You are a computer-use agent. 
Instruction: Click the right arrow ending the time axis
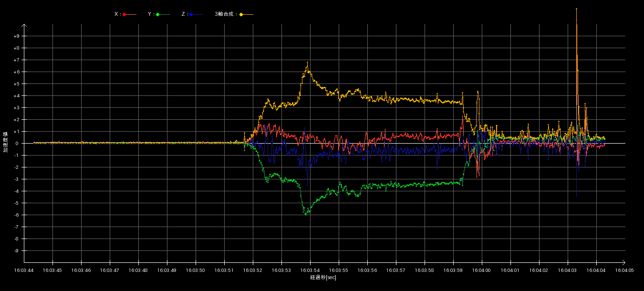623,262
